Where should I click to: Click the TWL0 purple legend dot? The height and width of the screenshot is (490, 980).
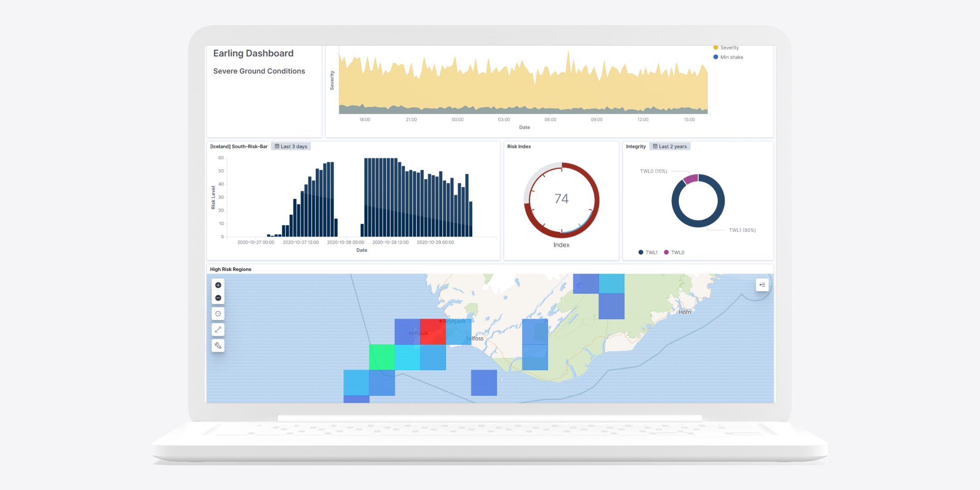coord(666,252)
